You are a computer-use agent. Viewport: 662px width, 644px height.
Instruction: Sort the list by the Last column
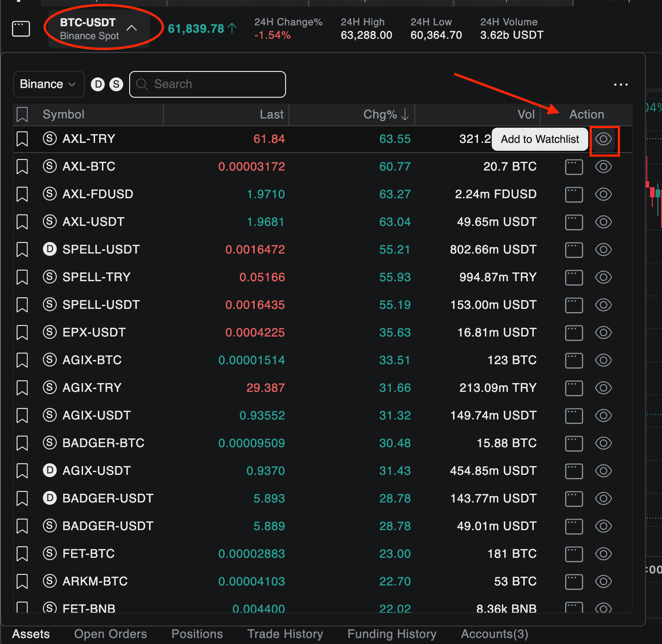click(272, 114)
